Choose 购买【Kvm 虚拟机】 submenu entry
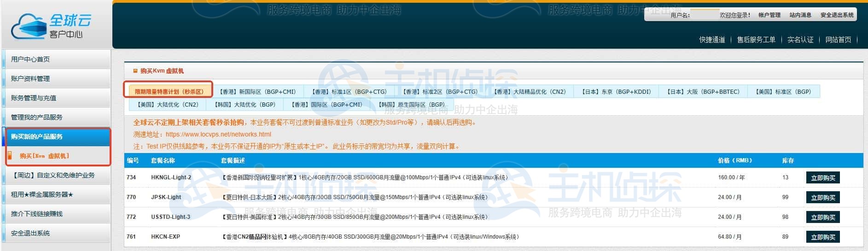The image size is (868, 251). click(x=45, y=156)
